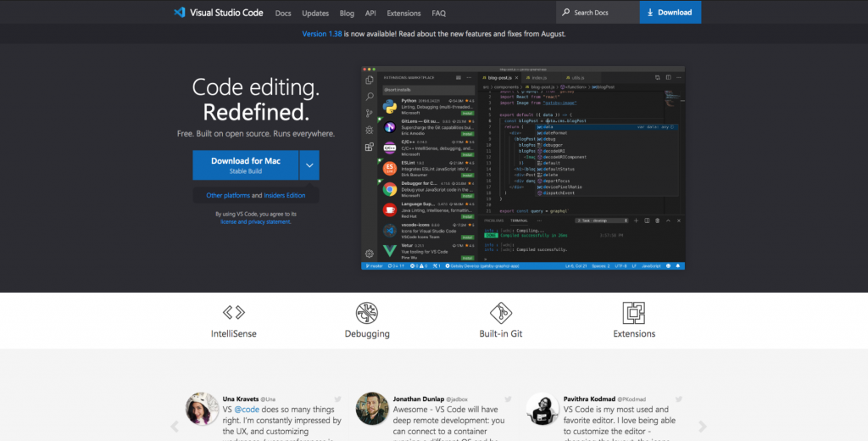Click the Vetur extension icon
Image resolution: width=868 pixels, height=441 pixels.
[390, 251]
